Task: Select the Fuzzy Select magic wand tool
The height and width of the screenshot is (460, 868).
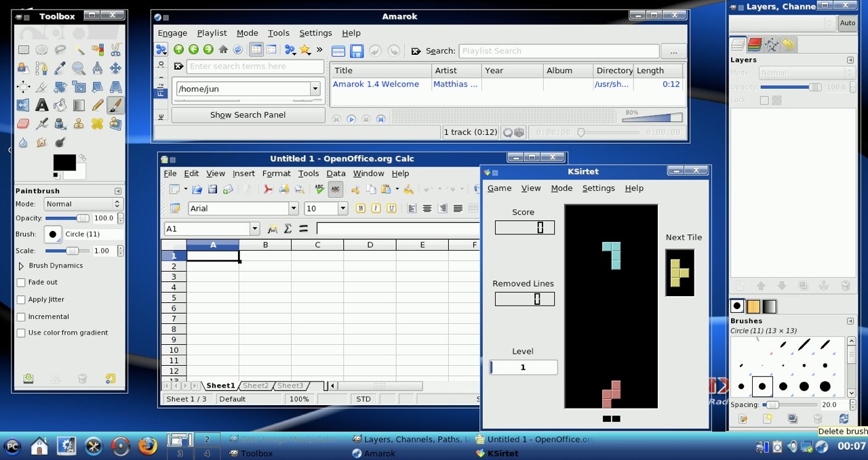Action: (79, 49)
